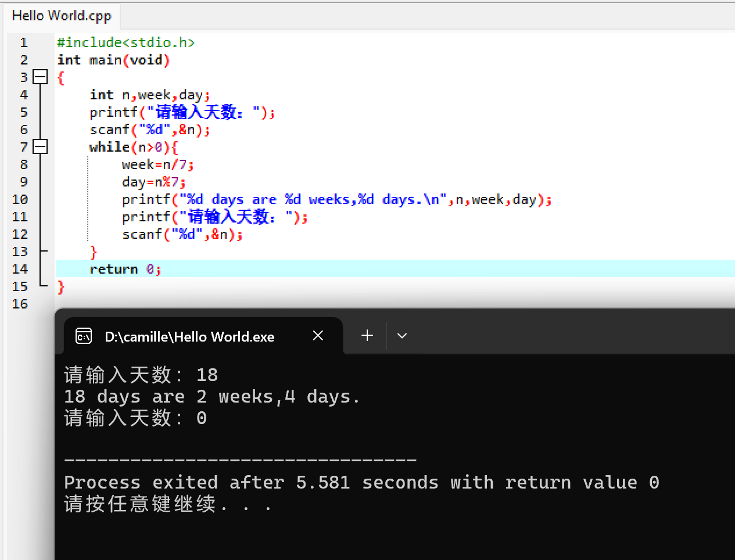The height and width of the screenshot is (560, 735).
Task: Click the printf statement on line 11
Action: tap(215, 217)
